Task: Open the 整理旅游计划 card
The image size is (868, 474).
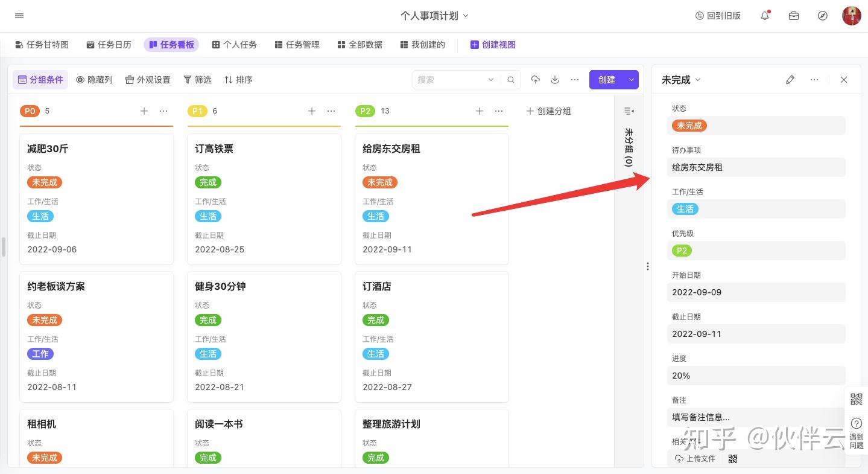Action: pos(432,438)
